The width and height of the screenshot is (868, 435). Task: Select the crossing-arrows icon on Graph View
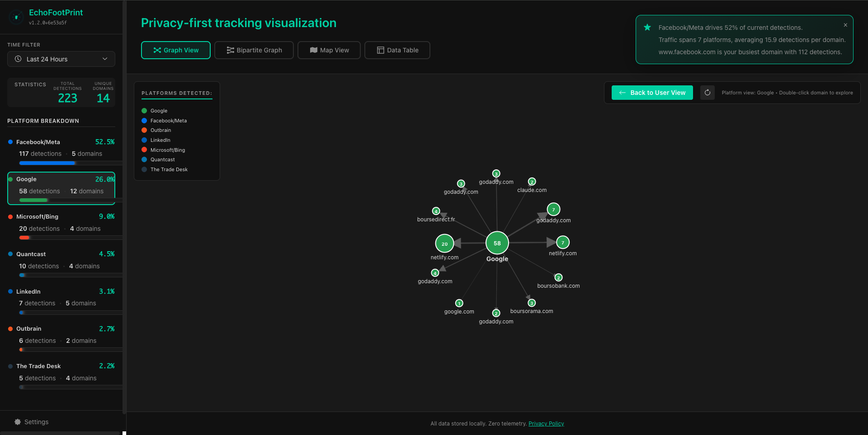[156, 50]
